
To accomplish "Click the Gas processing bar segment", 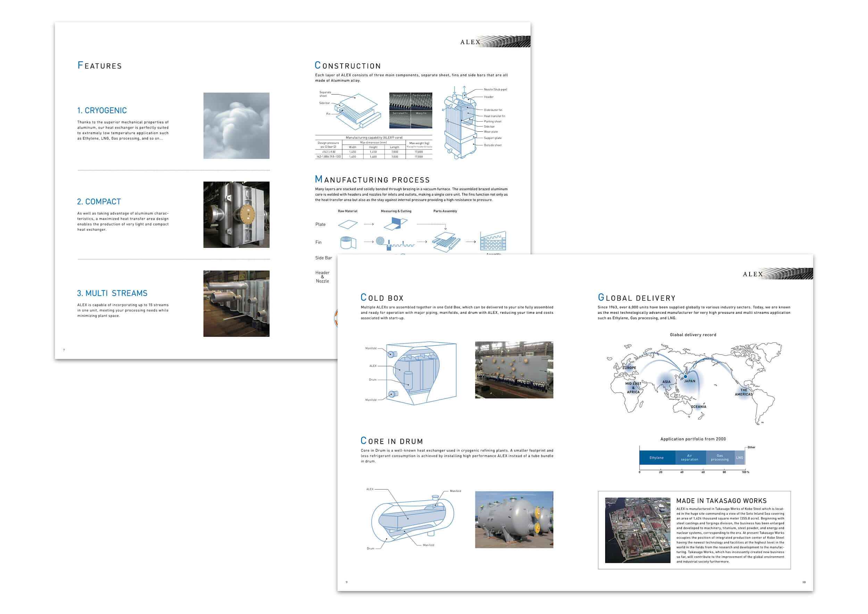I will (720, 457).
